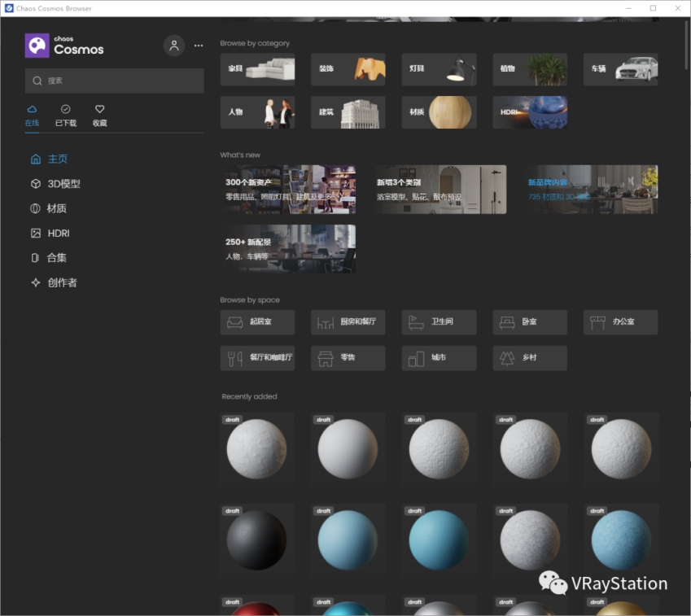Click the cube icon beside 3D模型
Screen dimensions: 691x616
[36, 184]
